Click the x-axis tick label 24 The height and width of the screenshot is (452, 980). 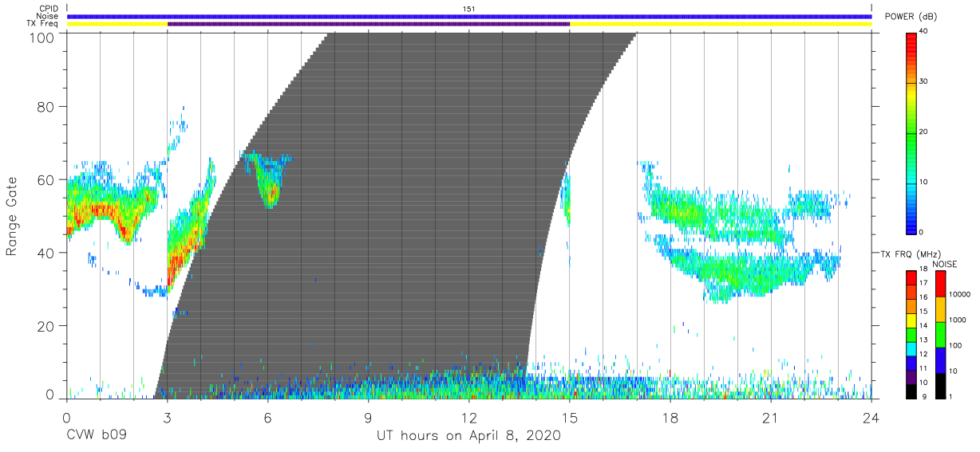pyautogui.click(x=871, y=417)
